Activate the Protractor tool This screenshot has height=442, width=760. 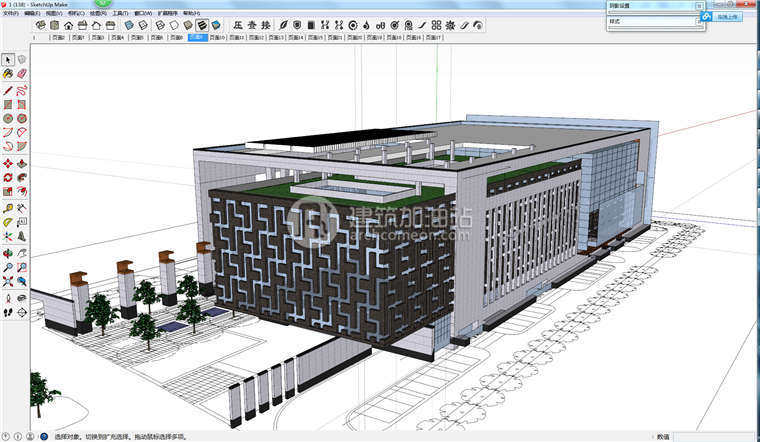8,222
